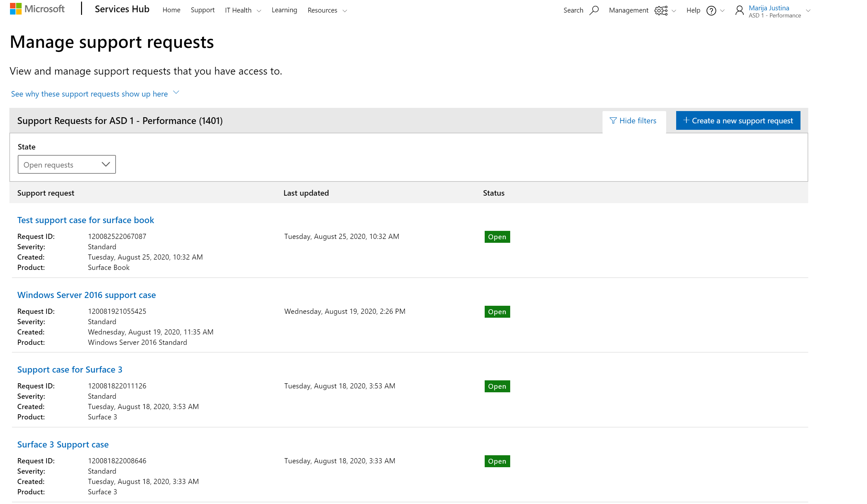Select the Home navigation menu item
This screenshot has height=504, width=867.
tap(171, 10)
